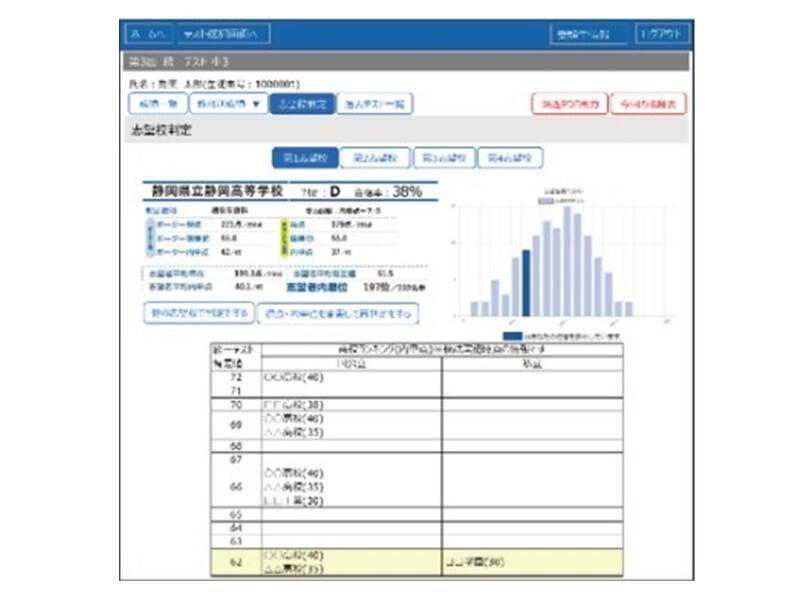
Task: Open the 成績一覧 tab
Action: coord(155,104)
